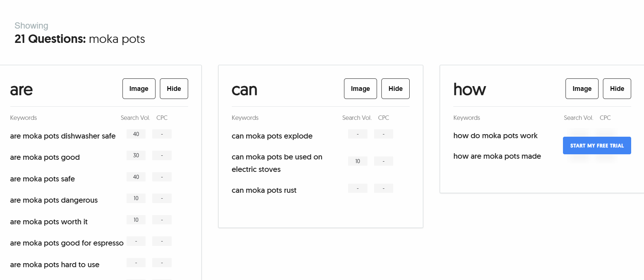Click Search Vol. header in 'are' card
Viewport: 644px width, 280px height.
(x=135, y=118)
